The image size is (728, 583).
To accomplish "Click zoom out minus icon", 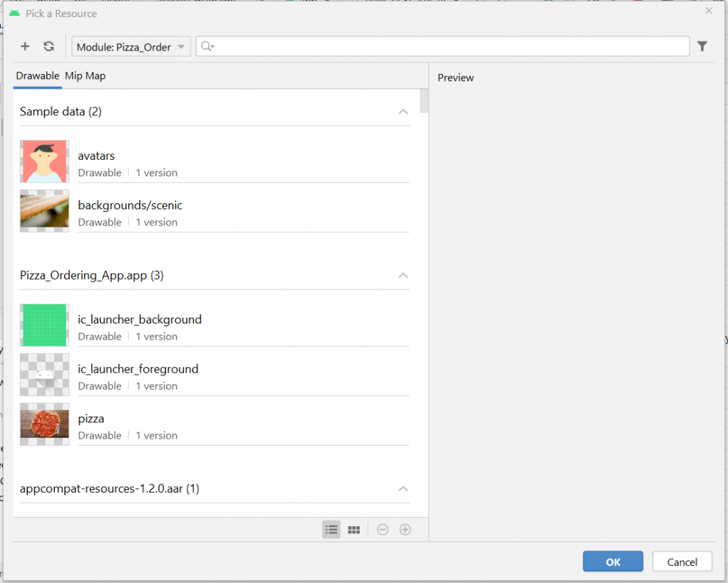I will tap(382, 530).
